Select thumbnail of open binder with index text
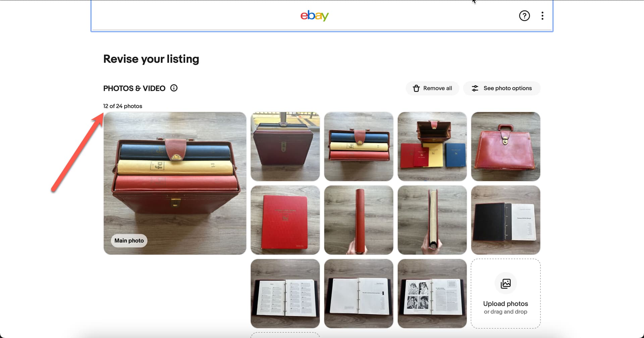Image resolution: width=644 pixels, height=338 pixels. tap(285, 293)
